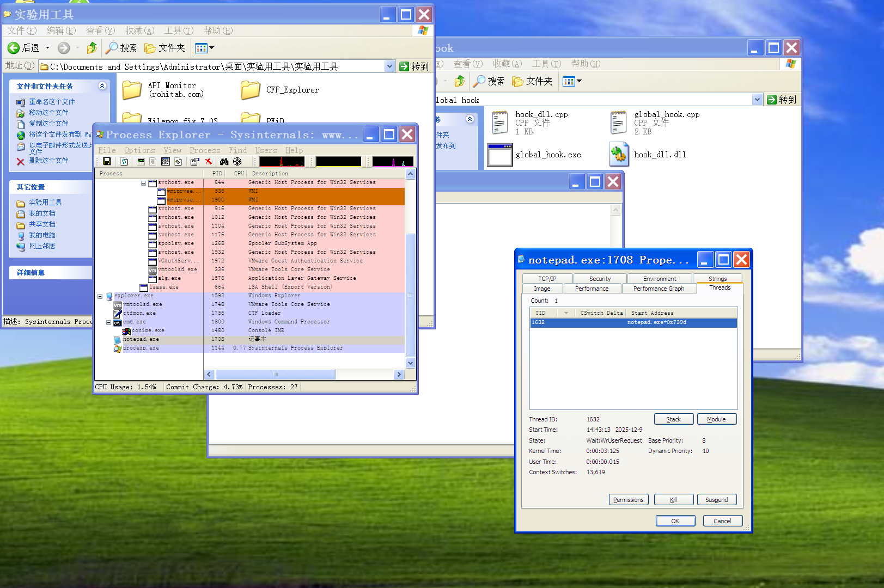Click 转到 Go button in hook window

[x=782, y=100]
